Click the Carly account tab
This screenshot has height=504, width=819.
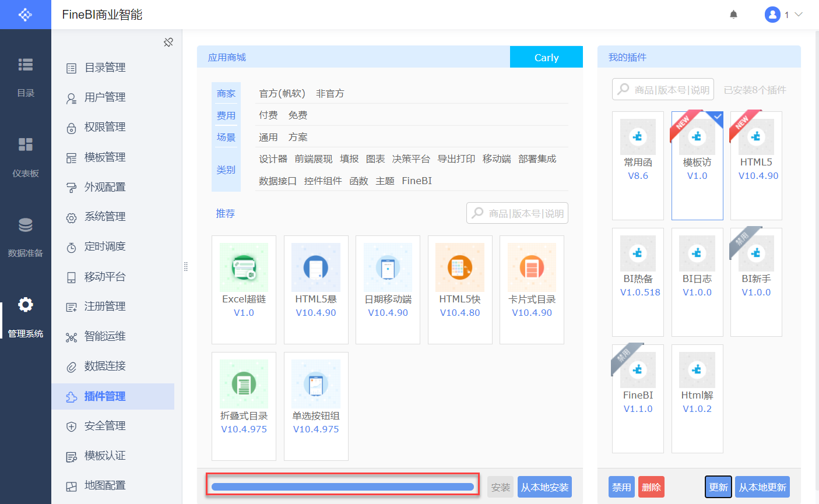tap(546, 57)
